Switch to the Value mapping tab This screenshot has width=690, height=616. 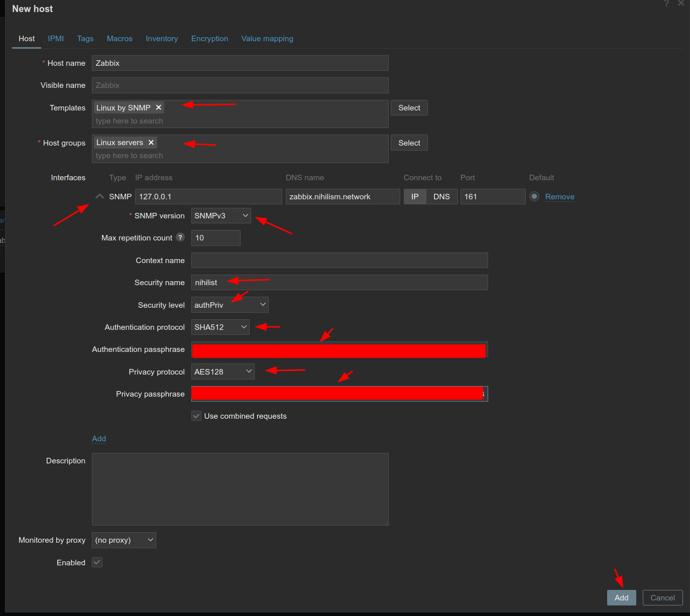[x=267, y=39]
